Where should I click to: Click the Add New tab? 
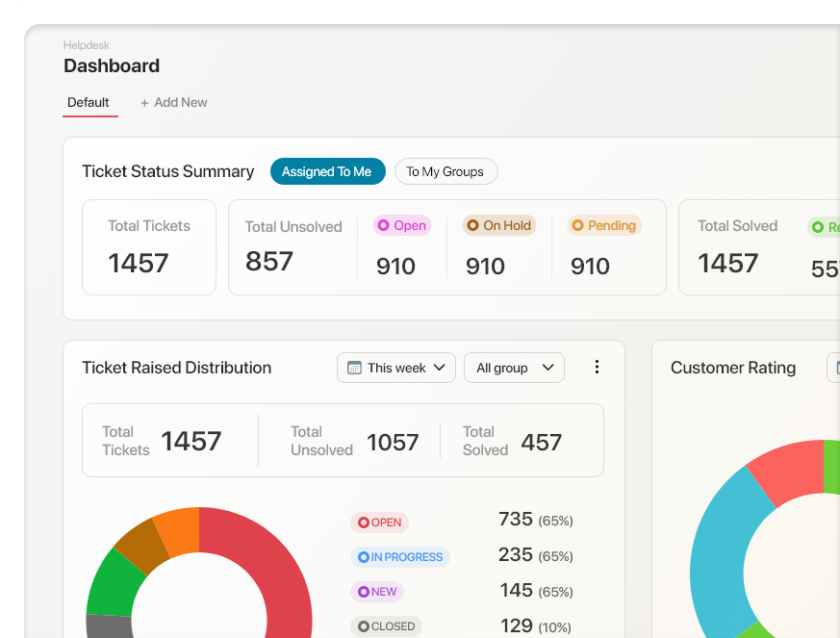173,102
